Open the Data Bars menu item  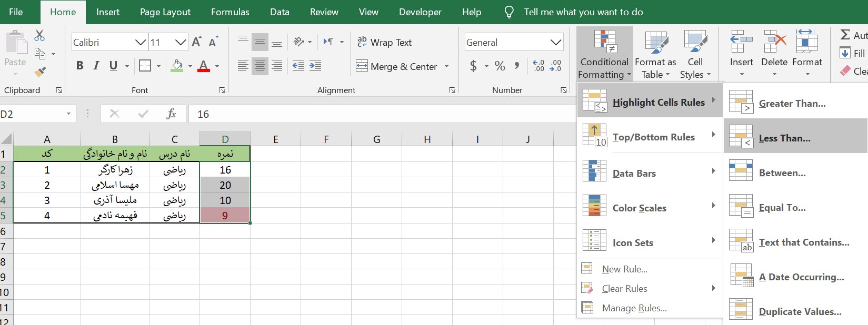click(650, 172)
